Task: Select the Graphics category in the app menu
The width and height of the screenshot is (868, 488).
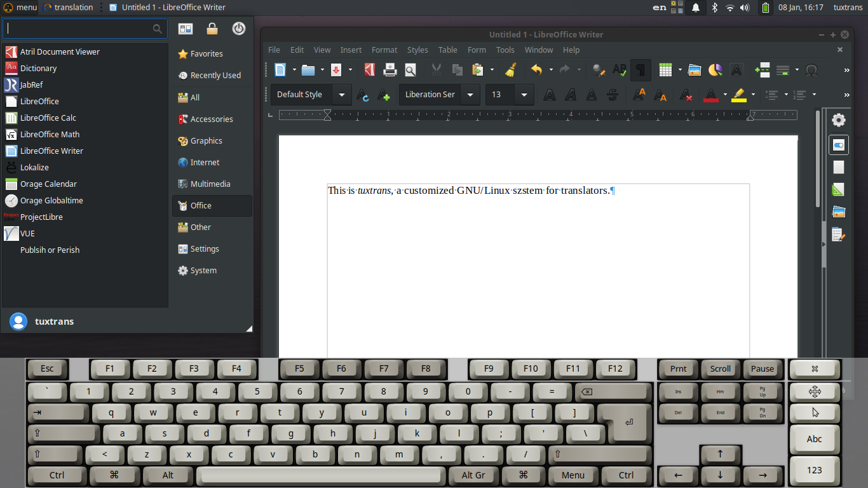Action: point(212,140)
